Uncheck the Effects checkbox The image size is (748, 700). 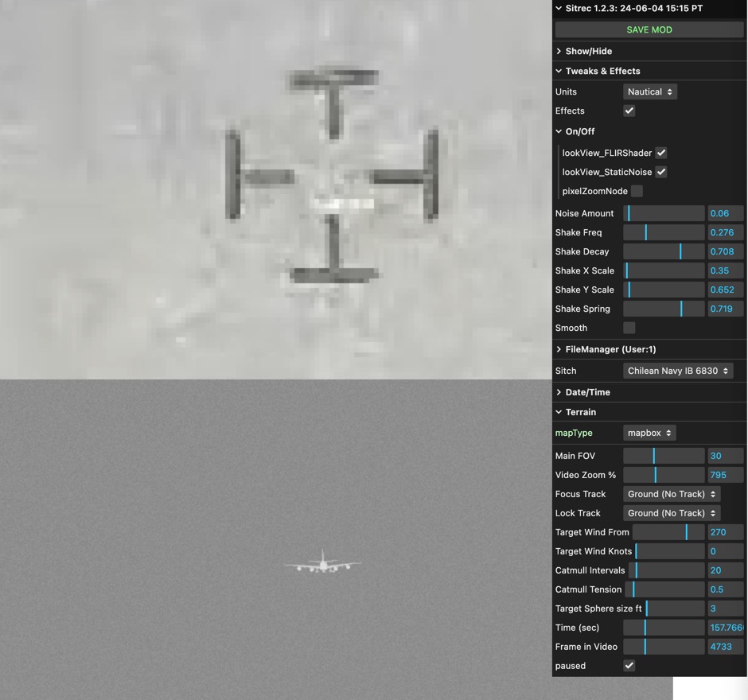tap(629, 111)
